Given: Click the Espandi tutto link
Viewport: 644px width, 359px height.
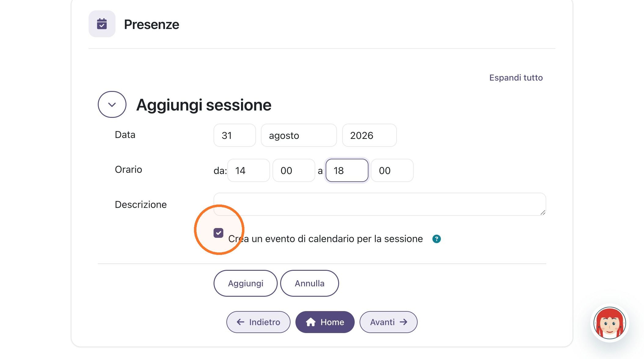Looking at the screenshot, I should pos(516,78).
